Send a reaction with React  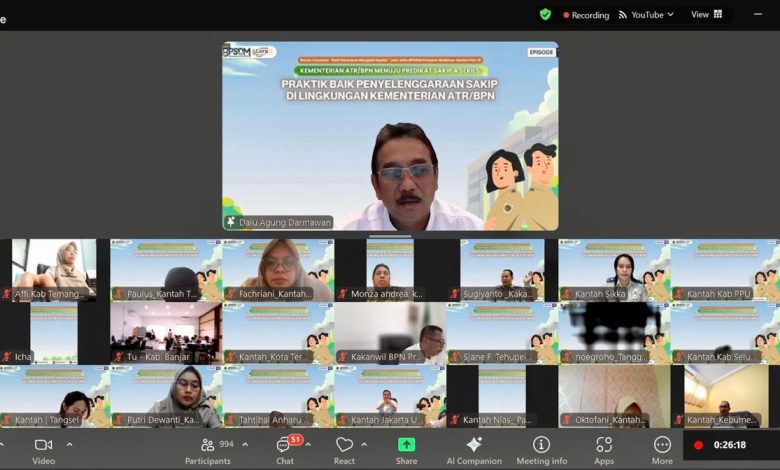(x=345, y=449)
